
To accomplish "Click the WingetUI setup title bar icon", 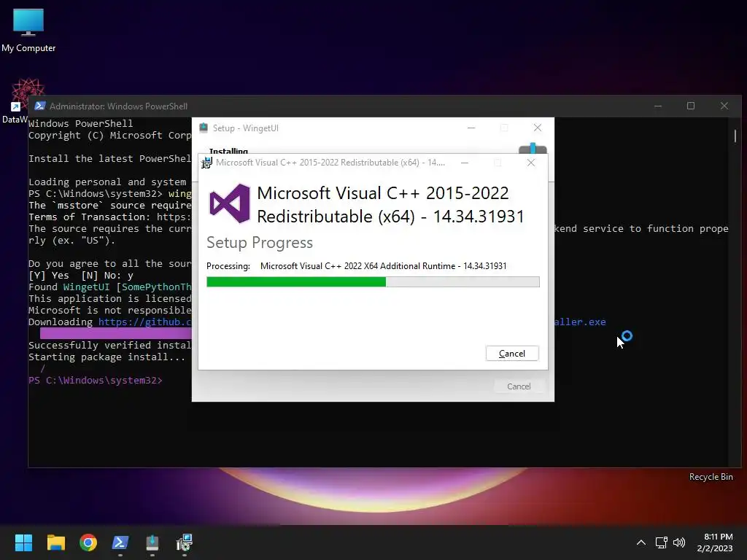I will click(x=204, y=128).
